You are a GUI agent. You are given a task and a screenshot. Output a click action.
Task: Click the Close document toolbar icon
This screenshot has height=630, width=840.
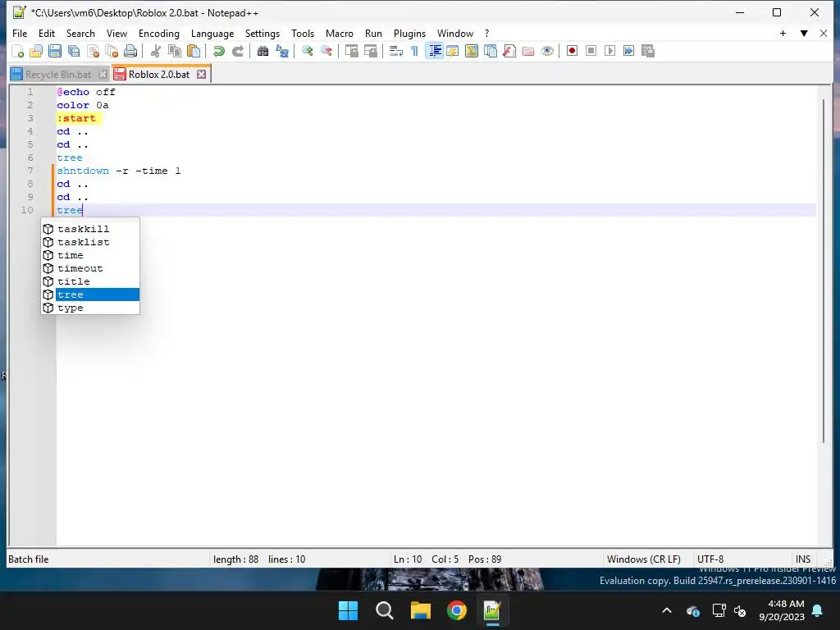click(x=93, y=51)
